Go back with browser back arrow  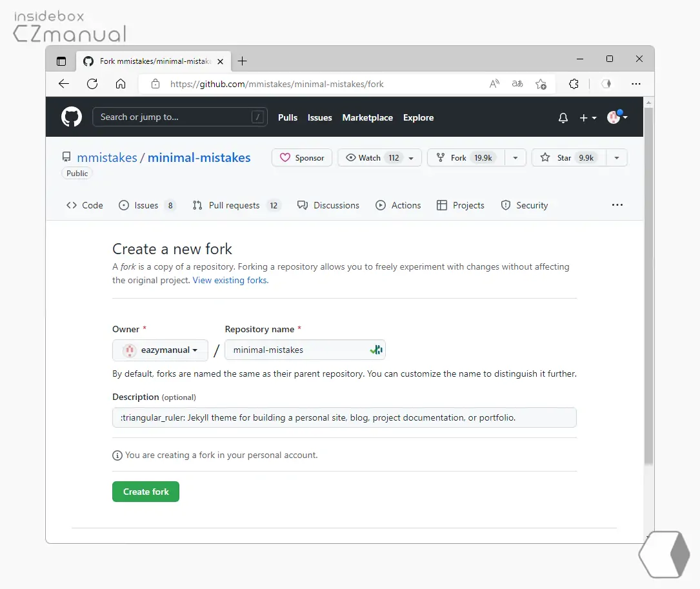click(x=64, y=84)
